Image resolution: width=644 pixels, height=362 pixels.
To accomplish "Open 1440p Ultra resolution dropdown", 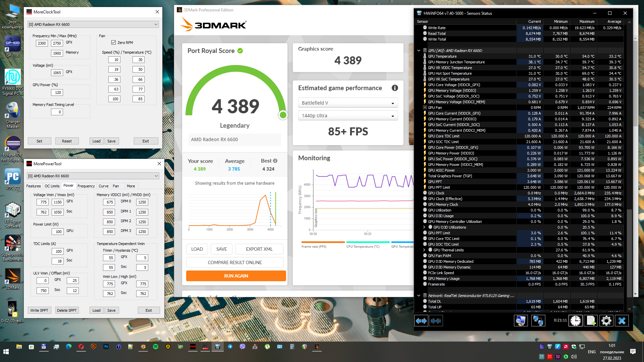I will (x=348, y=116).
